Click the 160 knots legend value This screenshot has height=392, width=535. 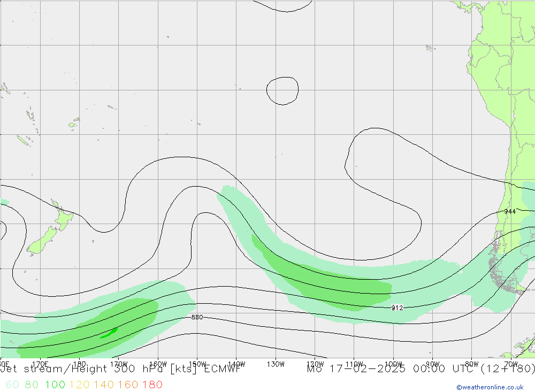(x=128, y=385)
